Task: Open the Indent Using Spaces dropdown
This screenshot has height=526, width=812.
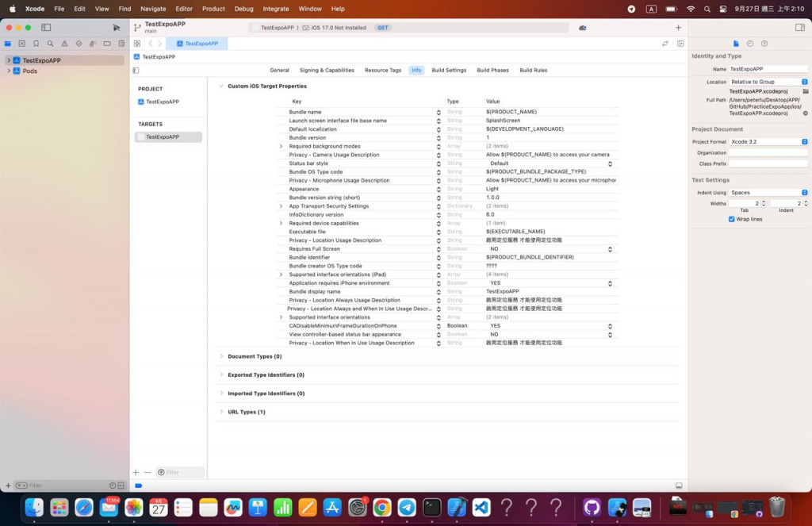Action: [768, 192]
